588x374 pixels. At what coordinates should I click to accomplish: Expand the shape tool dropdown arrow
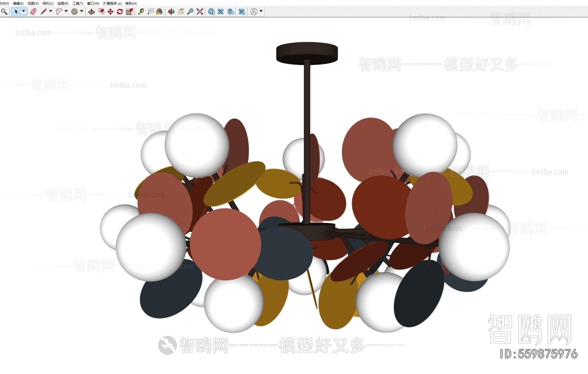(x=82, y=11)
